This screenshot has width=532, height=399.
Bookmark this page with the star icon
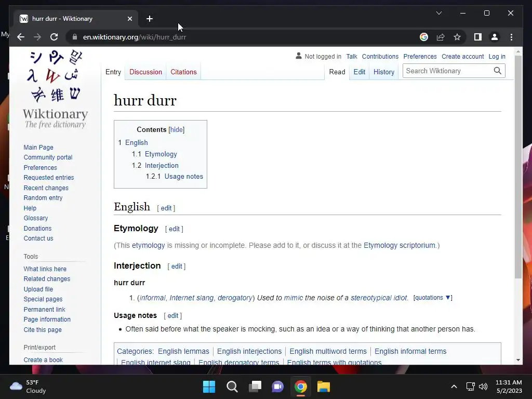[x=457, y=37]
